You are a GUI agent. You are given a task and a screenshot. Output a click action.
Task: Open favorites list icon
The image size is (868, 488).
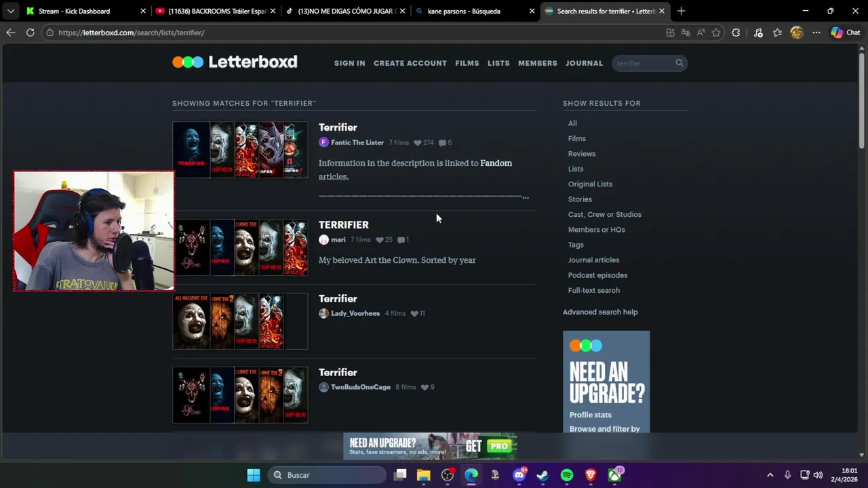pos(777,33)
